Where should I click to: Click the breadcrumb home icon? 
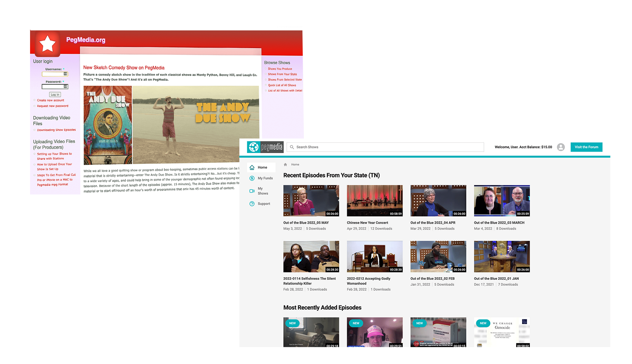(286, 165)
